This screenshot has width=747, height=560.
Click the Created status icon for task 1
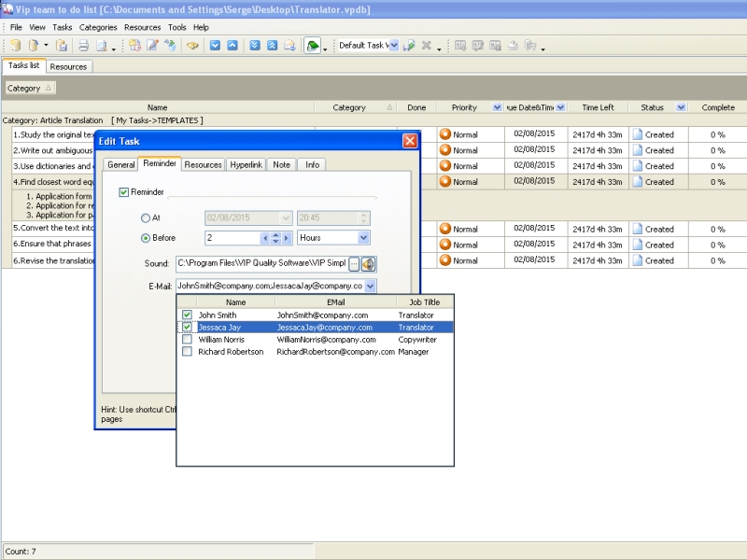pyautogui.click(x=638, y=134)
